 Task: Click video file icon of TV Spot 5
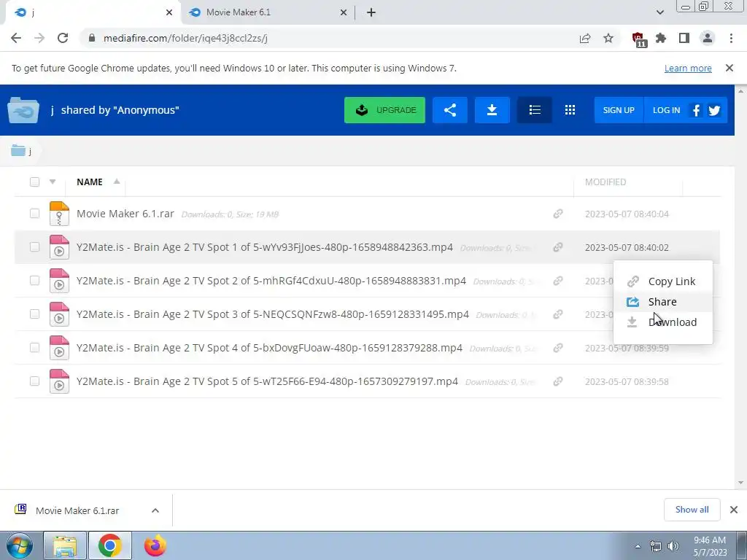(x=59, y=381)
